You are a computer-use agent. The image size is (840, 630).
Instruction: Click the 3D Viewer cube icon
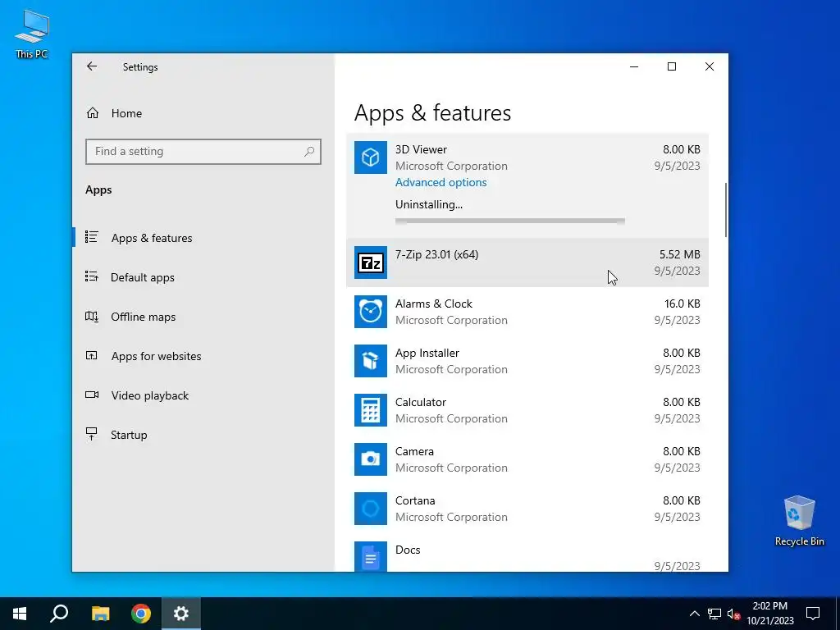pyautogui.click(x=371, y=157)
